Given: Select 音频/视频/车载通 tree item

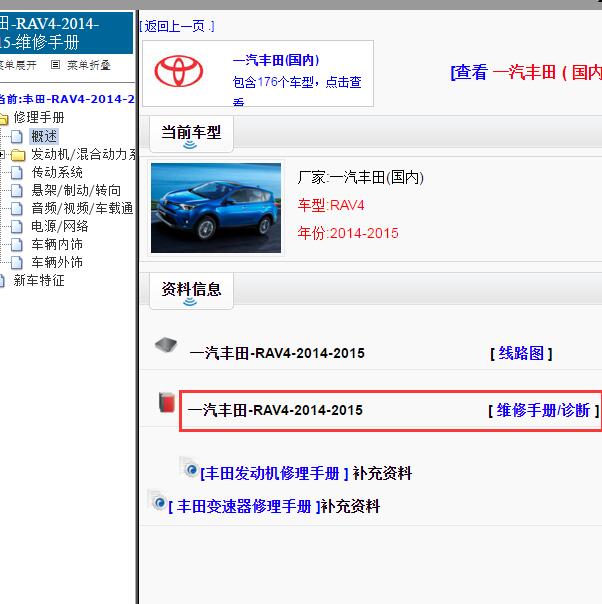Looking at the screenshot, I should coord(82,208).
